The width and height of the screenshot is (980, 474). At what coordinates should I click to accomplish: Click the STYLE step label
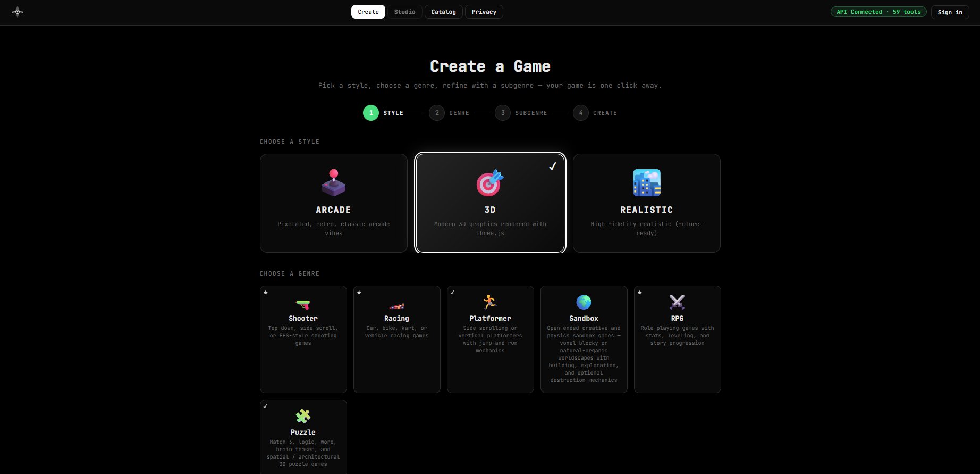pos(393,113)
